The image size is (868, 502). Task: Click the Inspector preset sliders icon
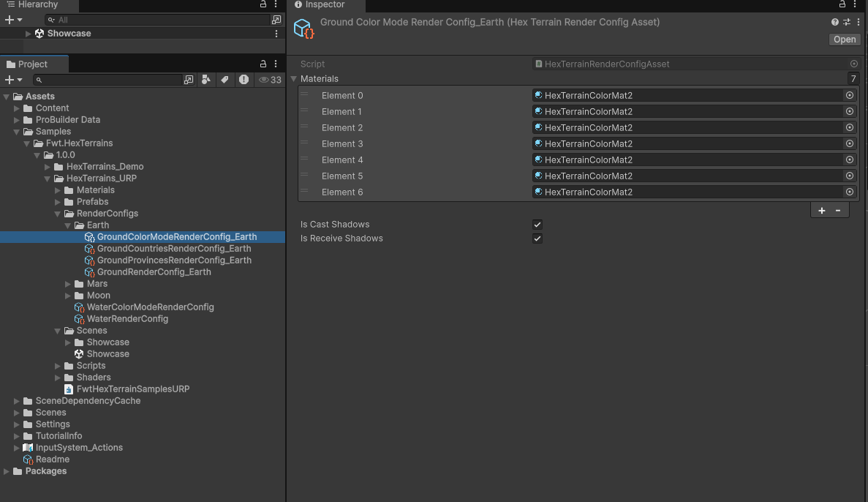846,22
